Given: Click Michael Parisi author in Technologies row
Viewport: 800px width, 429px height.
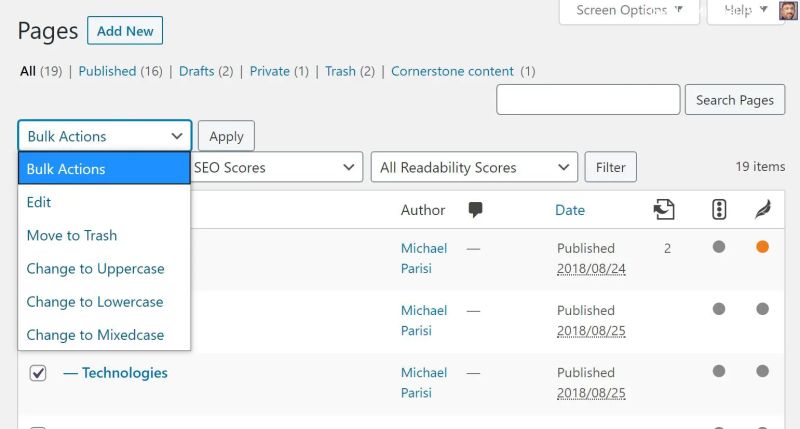Looking at the screenshot, I should click(423, 383).
